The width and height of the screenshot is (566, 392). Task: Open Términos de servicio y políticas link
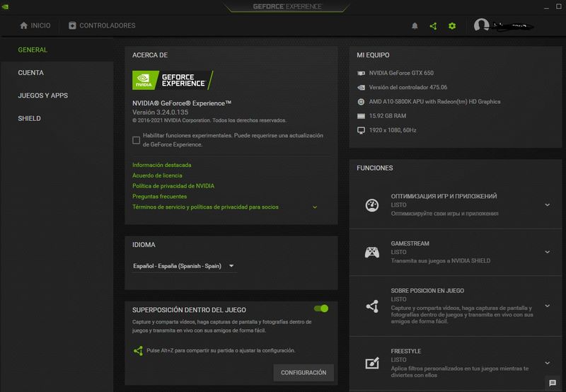pyautogui.click(x=205, y=207)
